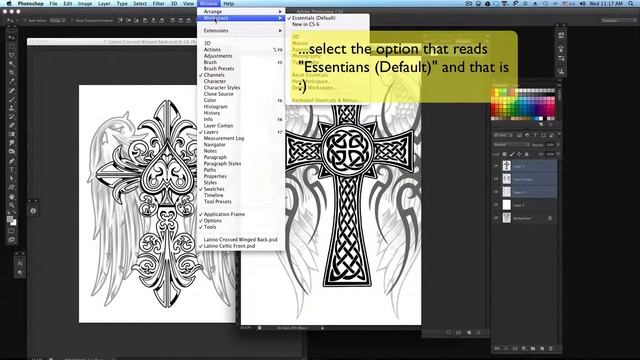Select the Rectangular Marquee tool
The height and width of the screenshot is (360, 640).
click(12, 47)
